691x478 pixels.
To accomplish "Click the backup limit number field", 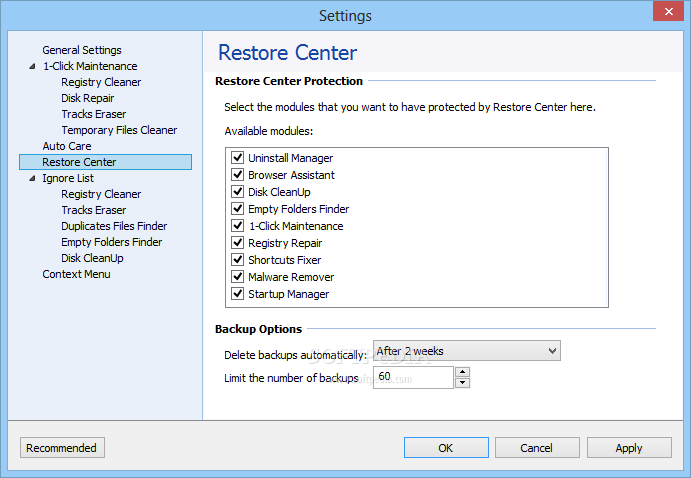I will (x=413, y=378).
